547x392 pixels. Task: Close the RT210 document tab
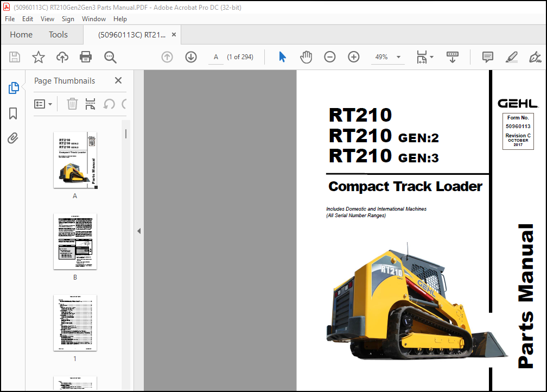[x=174, y=35]
